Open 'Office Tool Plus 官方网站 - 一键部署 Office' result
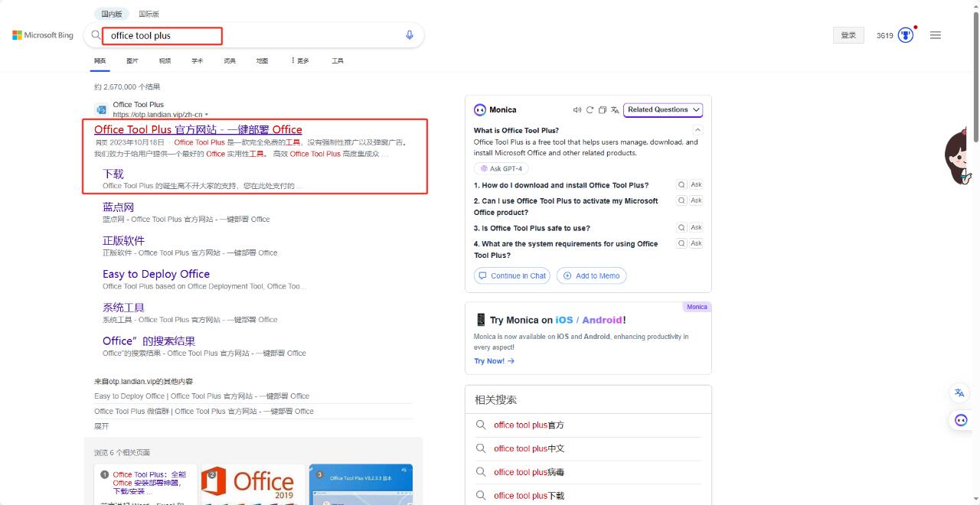Viewport: 980px width, 505px height. tap(198, 129)
